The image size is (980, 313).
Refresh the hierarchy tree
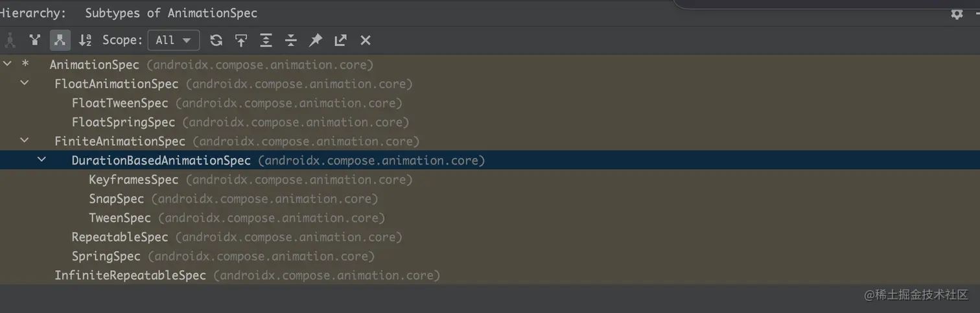tap(216, 40)
